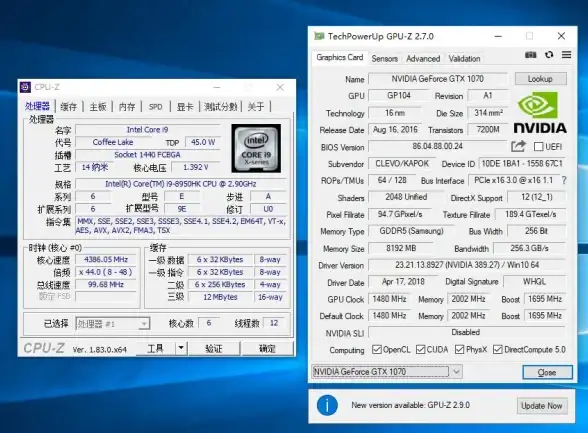The height and width of the screenshot is (433, 588).
Task: Toggle the CUDA checkbox
Action: coord(420,349)
